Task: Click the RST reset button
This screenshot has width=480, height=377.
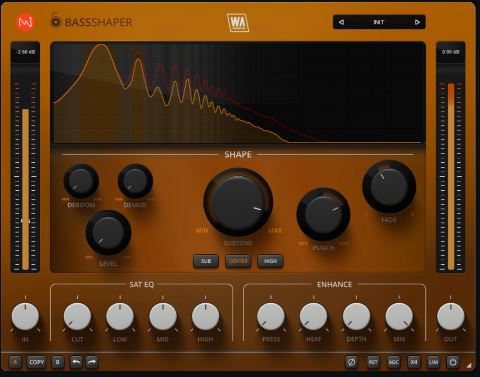Action: [x=373, y=362]
